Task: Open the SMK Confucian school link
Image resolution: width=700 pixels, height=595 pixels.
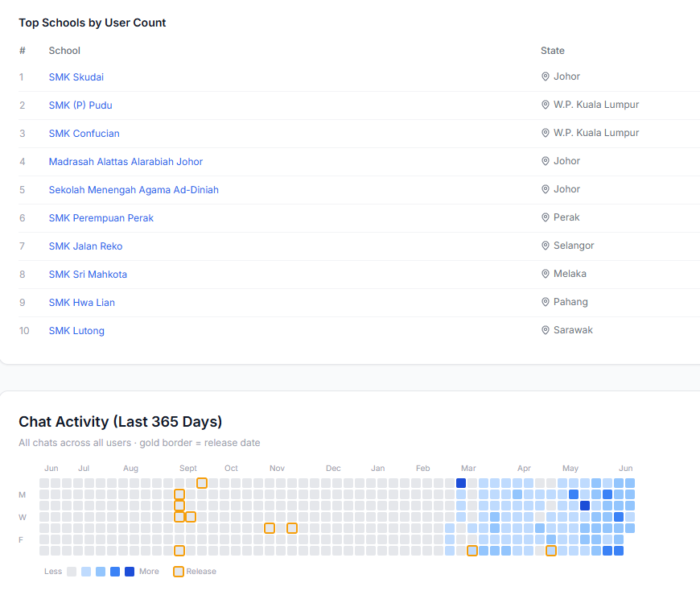Action: [x=84, y=133]
